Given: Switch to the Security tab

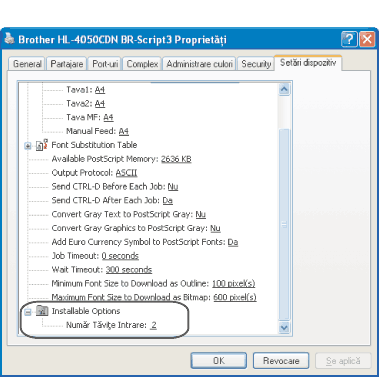Looking at the screenshot, I should pyautogui.click(x=256, y=64).
